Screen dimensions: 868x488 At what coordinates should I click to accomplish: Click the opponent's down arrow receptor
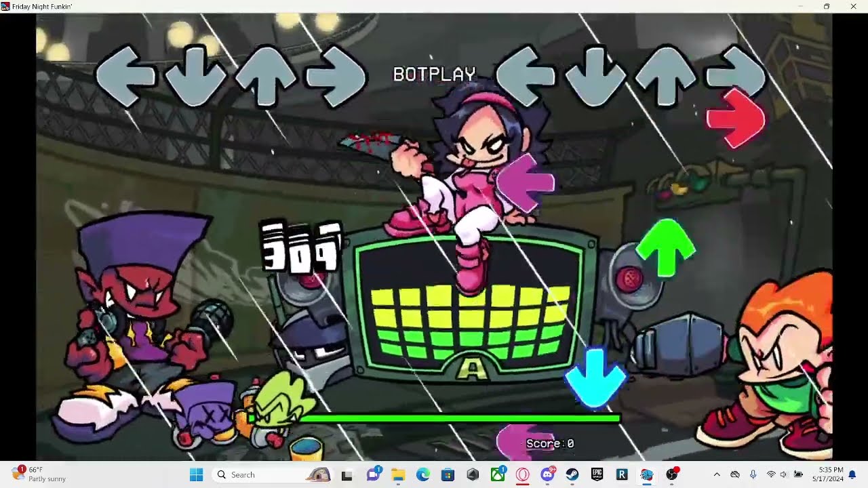195,76
